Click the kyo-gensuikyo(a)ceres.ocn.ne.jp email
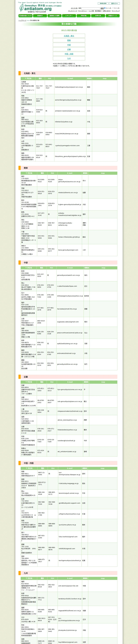 tap(70, 389)
